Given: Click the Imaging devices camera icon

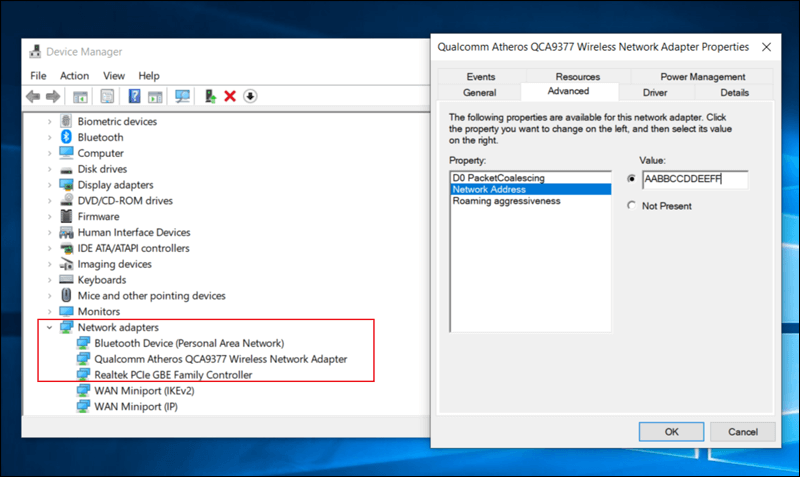Looking at the screenshot, I should coord(66,264).
